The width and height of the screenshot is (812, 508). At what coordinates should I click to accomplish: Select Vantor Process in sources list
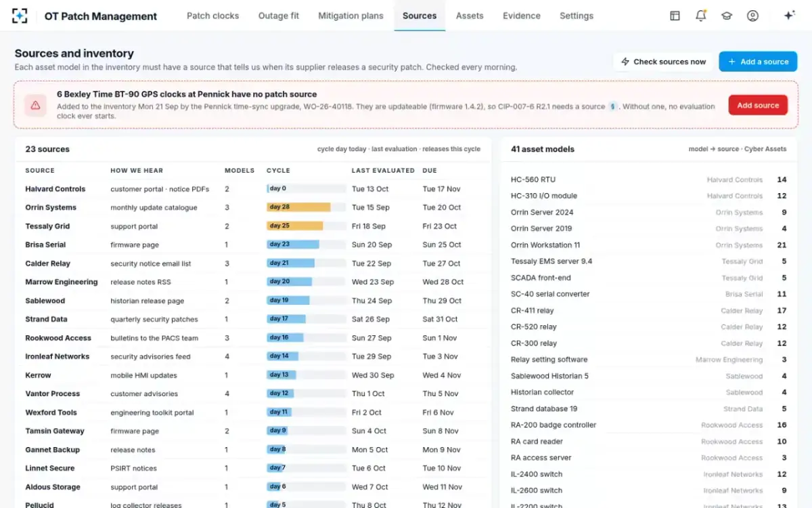coord(53,394)
